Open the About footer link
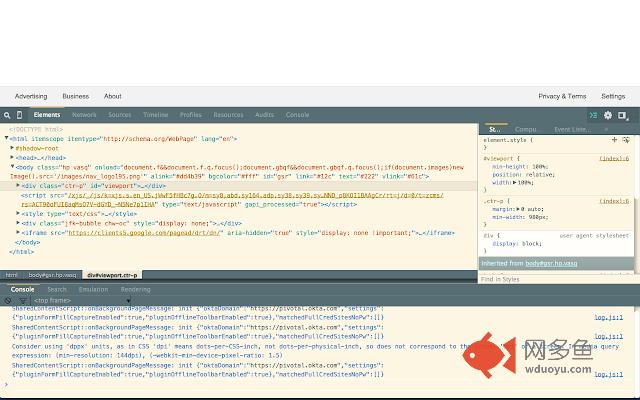The width and height of the screenshot is (640, 400). point(113,96)
